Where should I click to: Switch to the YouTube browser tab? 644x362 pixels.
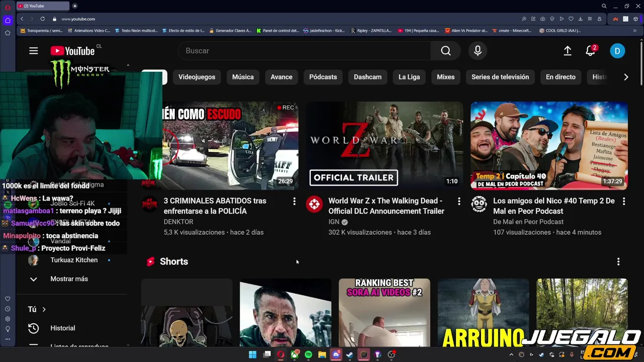(x=43, y=6)
